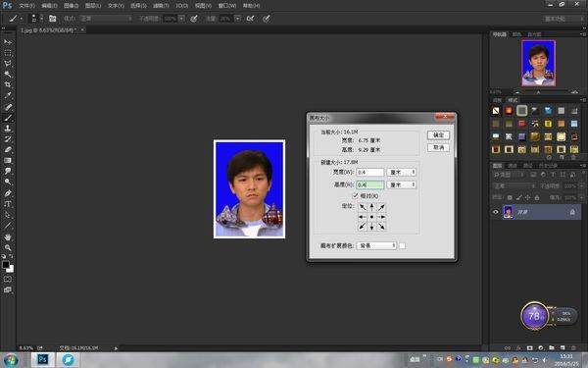
Task: Click the 取消 Cancel button in dialog
Action: point(438,147)
